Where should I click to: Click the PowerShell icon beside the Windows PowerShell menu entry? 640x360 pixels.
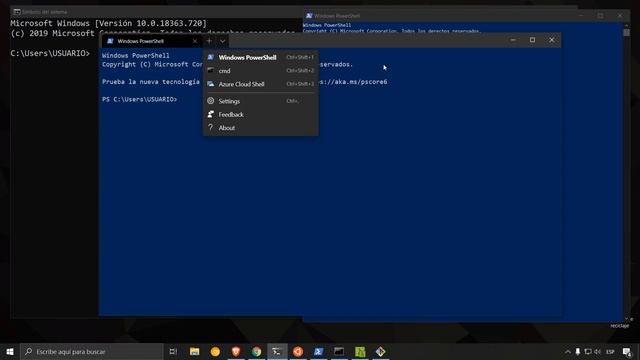tap(211, 57)
